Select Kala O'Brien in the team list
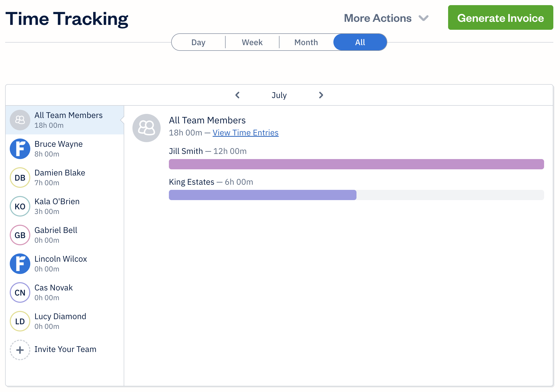Image resolution: width=560 pixels, height=392 pixels. tap(65, 206)
